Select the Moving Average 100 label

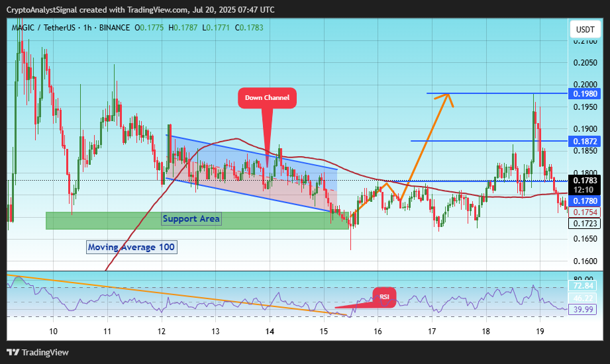click(x=132, y=247)
